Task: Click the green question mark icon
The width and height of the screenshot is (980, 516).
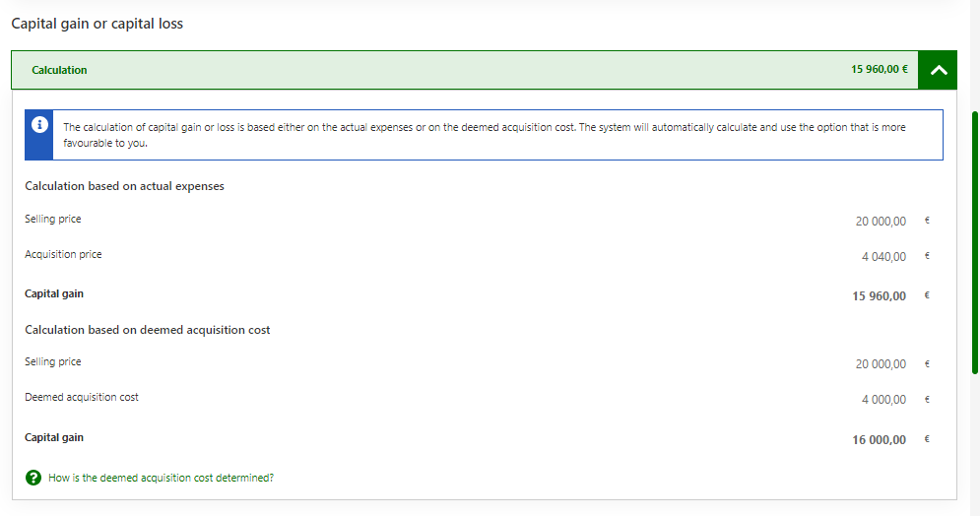Action: click(x=33, y=478)
